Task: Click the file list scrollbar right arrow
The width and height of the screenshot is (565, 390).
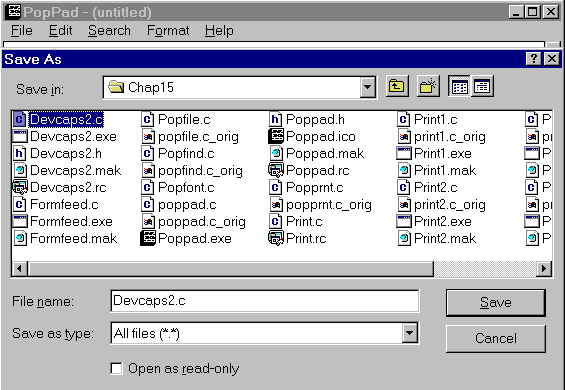Action: point(544,269)
